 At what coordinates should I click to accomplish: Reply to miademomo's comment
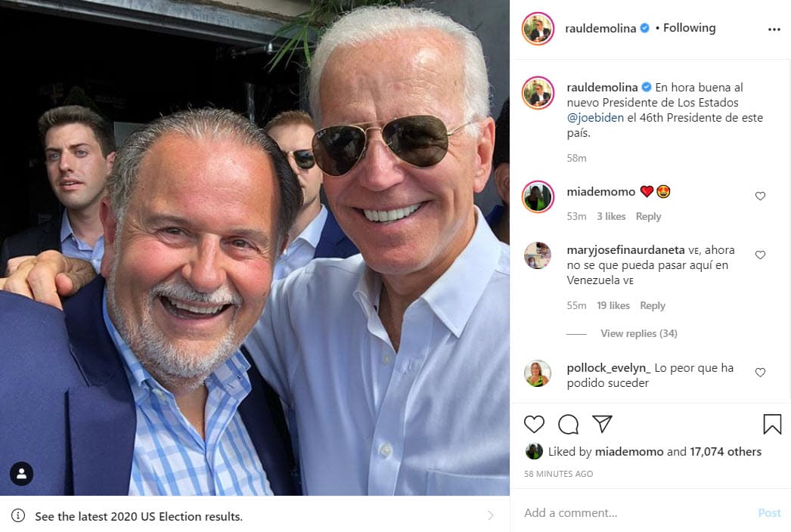648,215
